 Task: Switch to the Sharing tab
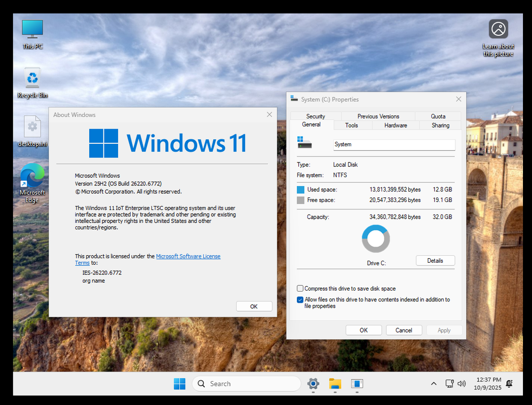click(x=440, y=125)
